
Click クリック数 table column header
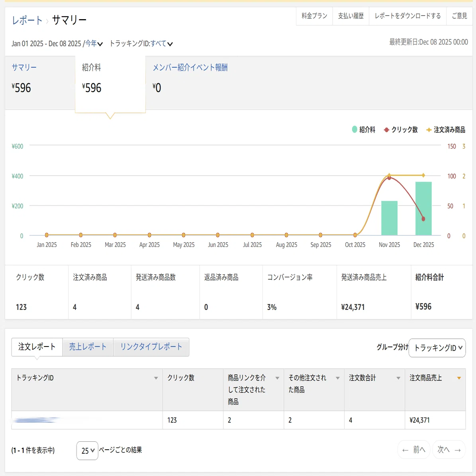coord(193,390)
